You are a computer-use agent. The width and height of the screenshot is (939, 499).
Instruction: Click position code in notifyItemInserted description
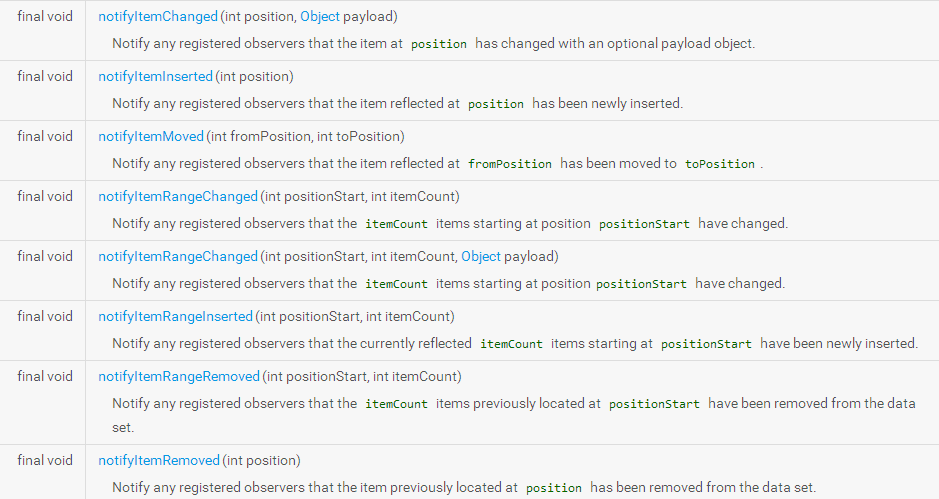[x=496, y=104]
